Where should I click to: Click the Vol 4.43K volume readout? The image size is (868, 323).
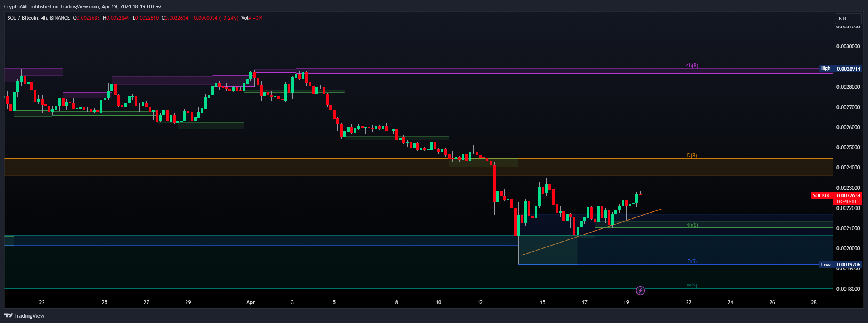pos(252,18)
